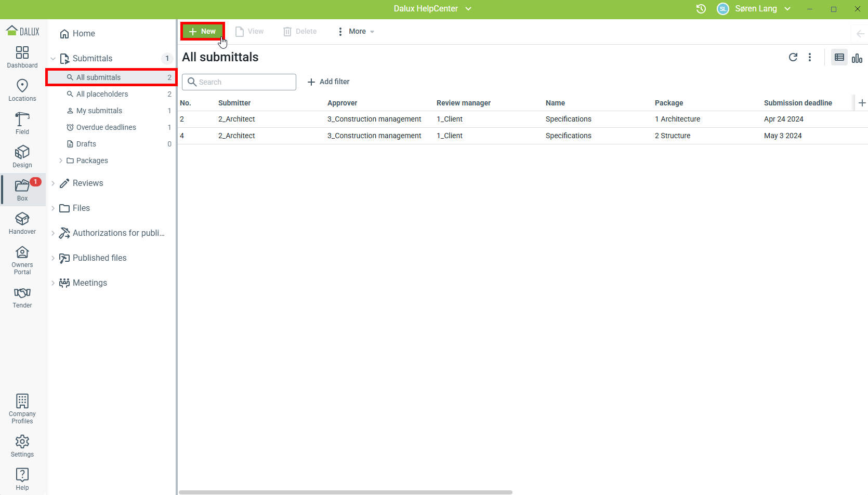Open the Design module
868x495 pixels.
22,156
